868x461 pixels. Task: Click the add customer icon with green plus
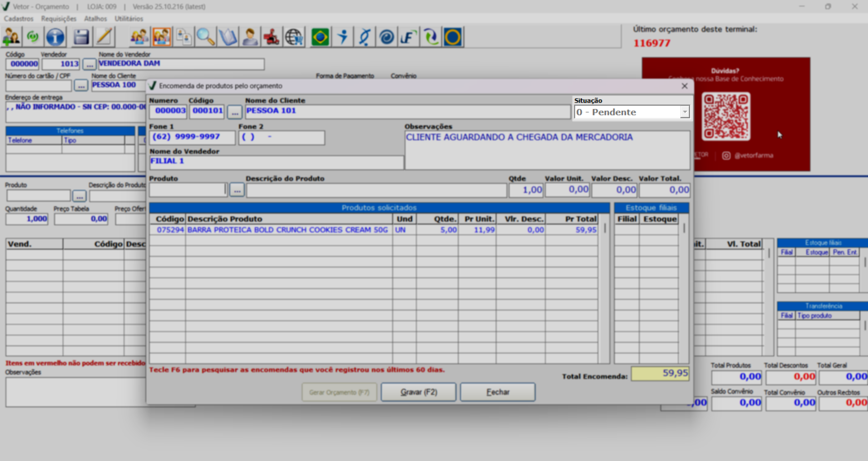point(11,37)
